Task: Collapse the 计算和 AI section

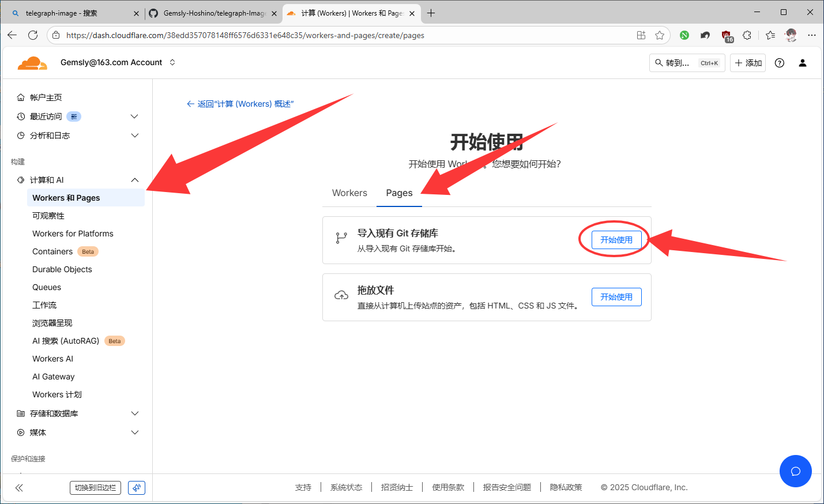Action: [134, 180]
